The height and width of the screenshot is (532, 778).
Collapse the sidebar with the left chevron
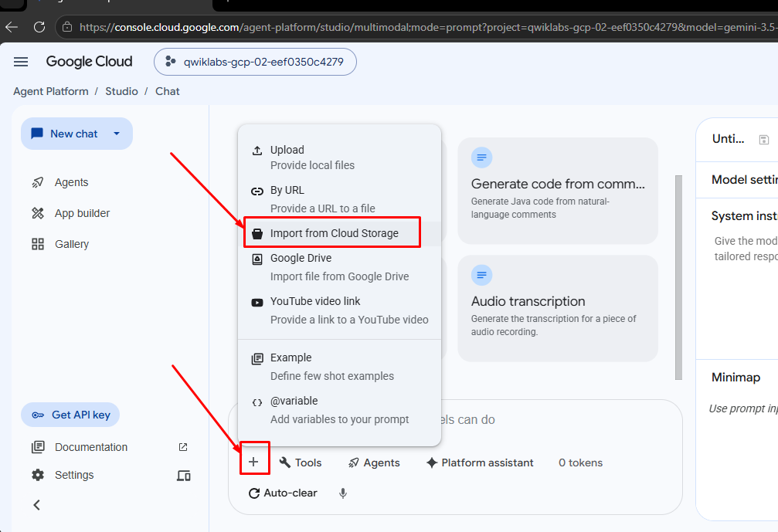click(37, 505)
